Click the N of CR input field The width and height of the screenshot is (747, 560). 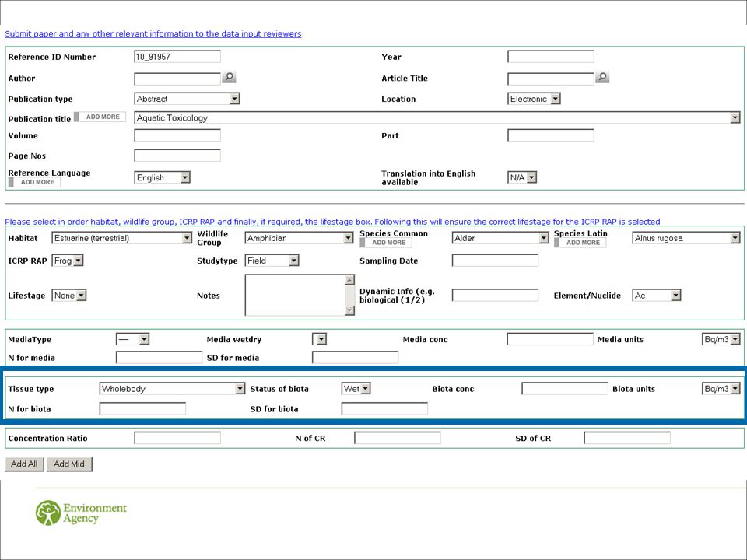point(398,438)
